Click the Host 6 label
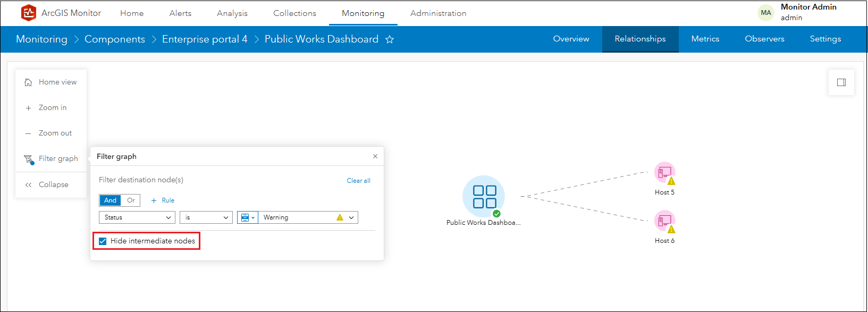The height and width of the screenshot is (312, 868). click(x=664, y=241)
